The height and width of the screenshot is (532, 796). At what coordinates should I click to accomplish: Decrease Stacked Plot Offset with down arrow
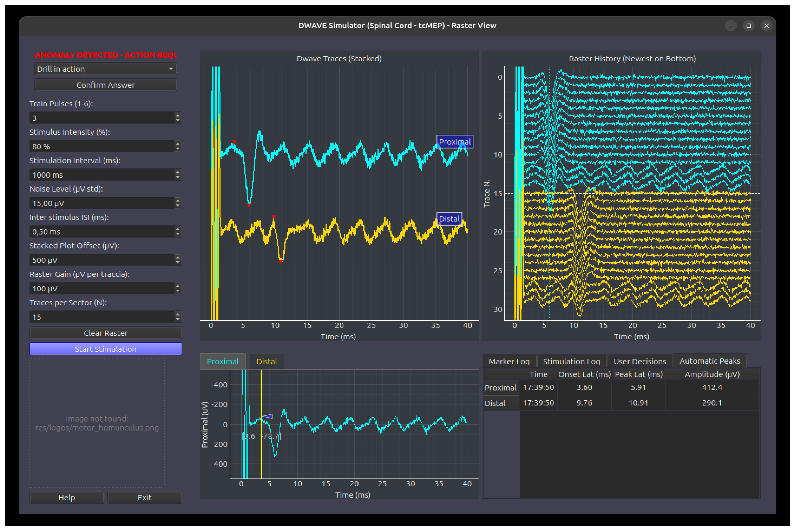coord(178,263)
